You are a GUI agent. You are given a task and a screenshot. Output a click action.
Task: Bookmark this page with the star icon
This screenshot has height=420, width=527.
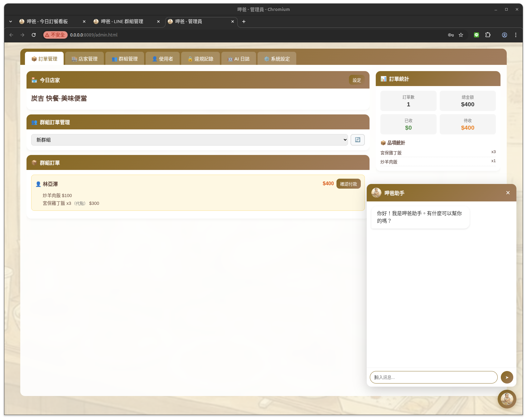coord(461,35)
